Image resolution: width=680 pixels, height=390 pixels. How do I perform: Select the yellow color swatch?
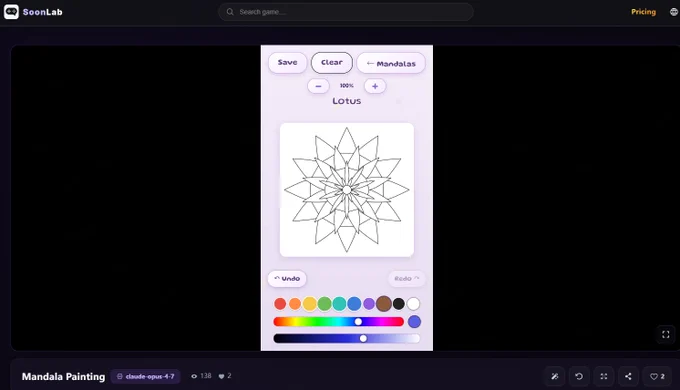click(x=310, y=304)
